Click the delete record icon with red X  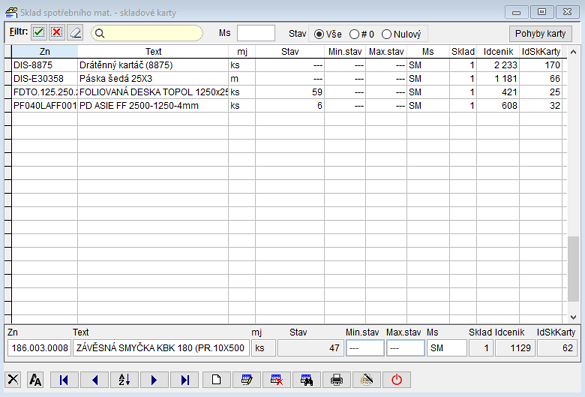tap(276, 380)
